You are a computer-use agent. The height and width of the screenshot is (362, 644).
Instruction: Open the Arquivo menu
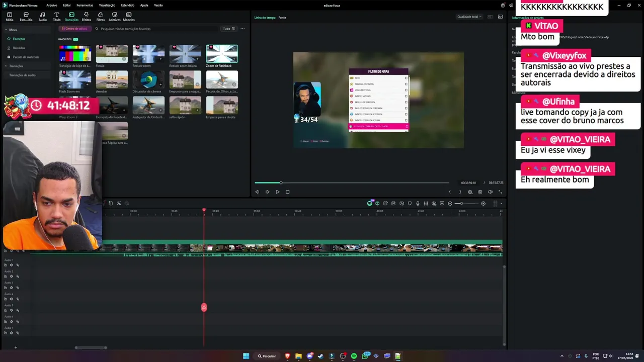(x=51, y=5)
